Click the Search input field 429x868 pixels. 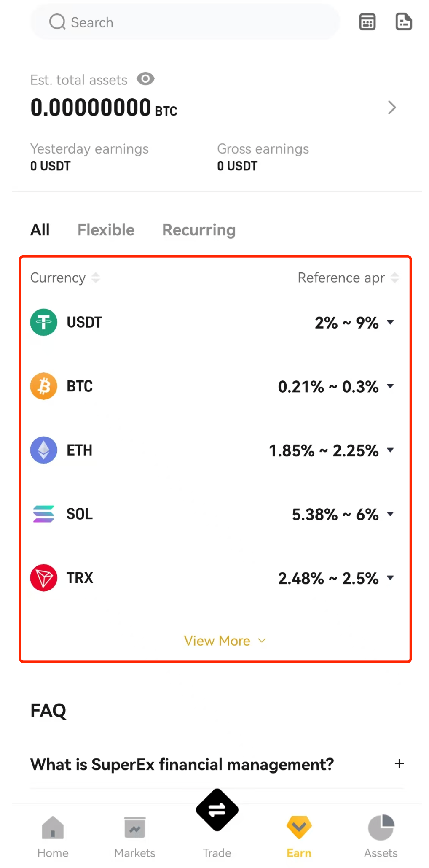coord(185,22)
